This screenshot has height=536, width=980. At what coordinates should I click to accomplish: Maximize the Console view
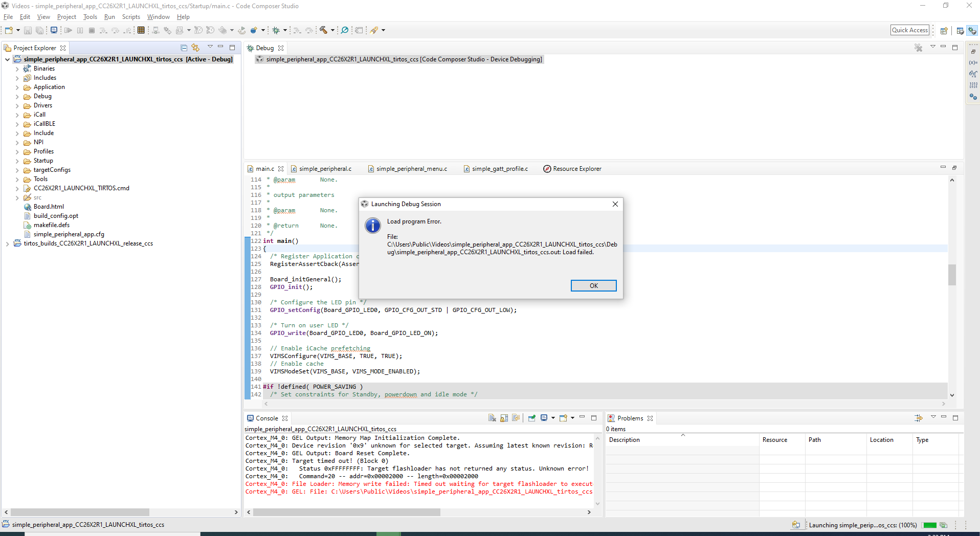(594, 418)
